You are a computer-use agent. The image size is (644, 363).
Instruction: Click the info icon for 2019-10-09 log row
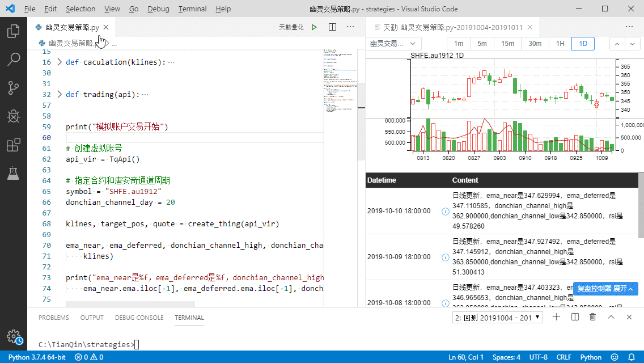[445, 258]
